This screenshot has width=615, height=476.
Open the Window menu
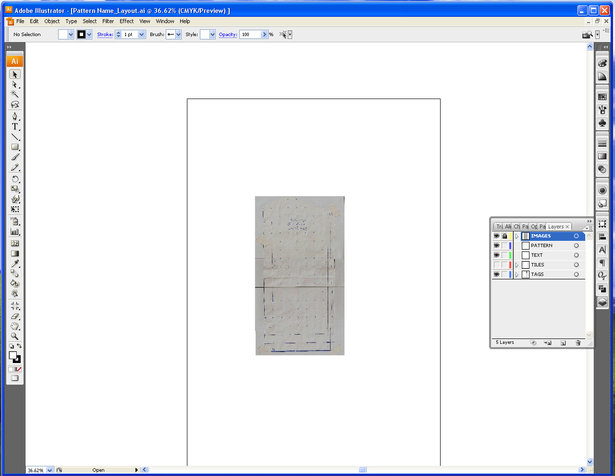pyautogui.click(x=165, y=21)
